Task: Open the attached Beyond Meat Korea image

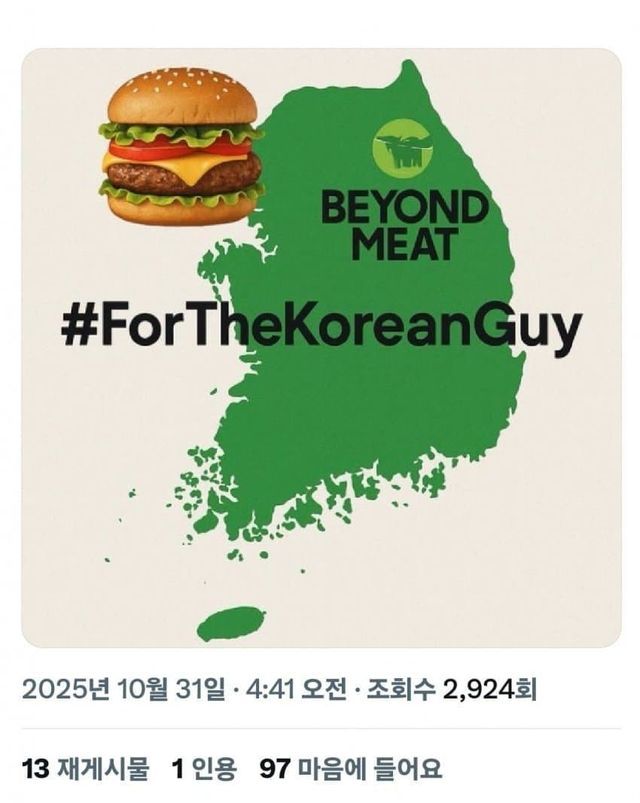Action: pos(321,348)
